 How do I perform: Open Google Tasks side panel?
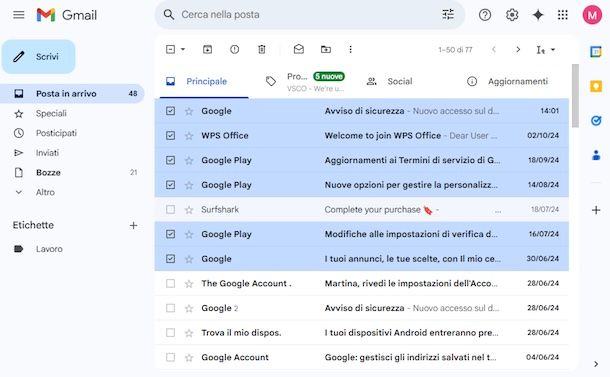596,121
